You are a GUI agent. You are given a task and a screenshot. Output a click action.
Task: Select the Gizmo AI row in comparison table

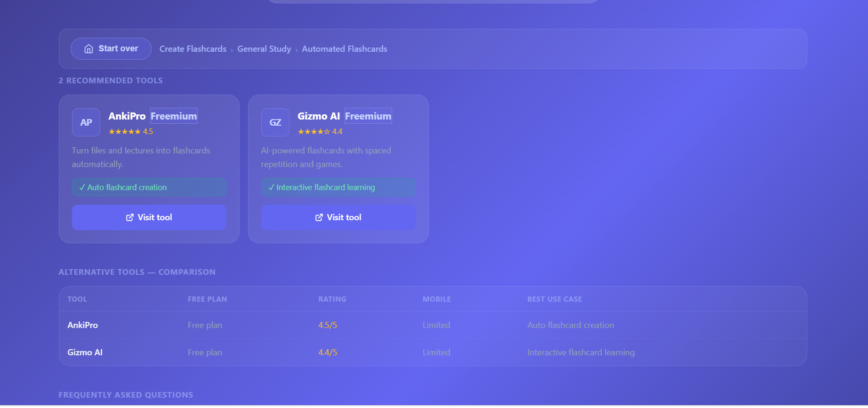[x=433, y=352]
